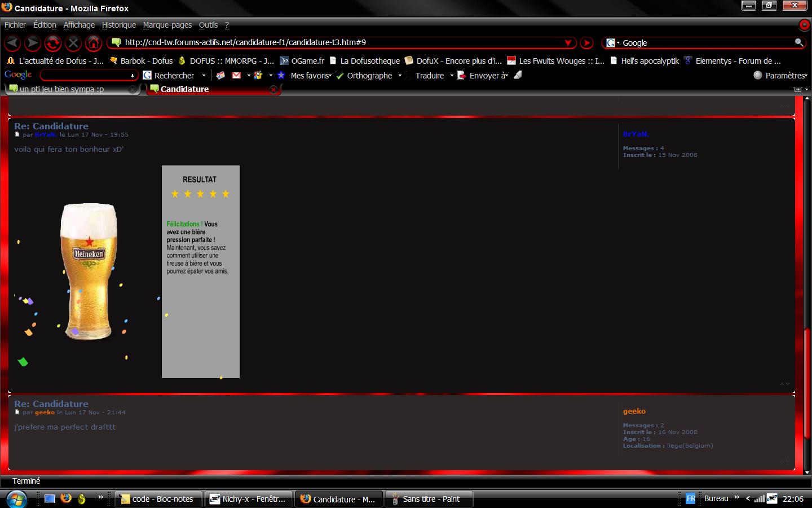Open the home page with the house icon
This screenshot has width=812, height=508.
click(x=94, y=43)
